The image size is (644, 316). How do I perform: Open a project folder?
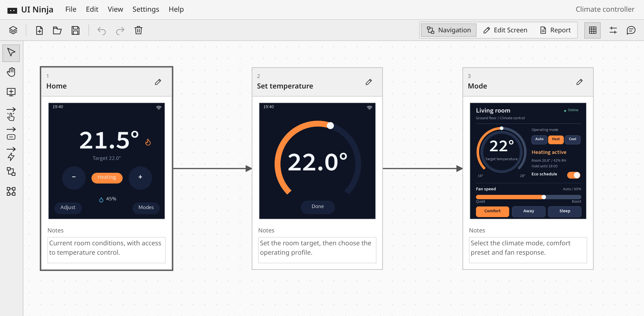pos(57,30)
